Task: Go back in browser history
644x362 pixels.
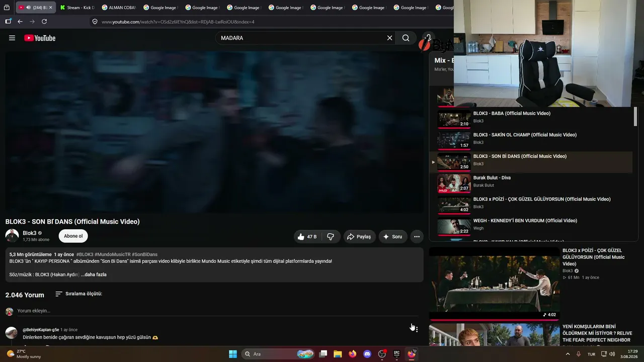Action: (20, 22)
